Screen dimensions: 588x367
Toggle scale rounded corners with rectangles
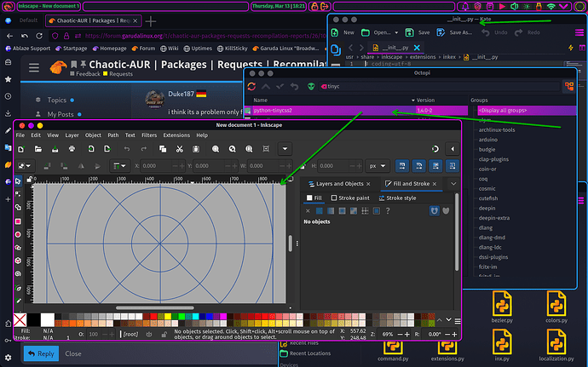pos(419,166)
